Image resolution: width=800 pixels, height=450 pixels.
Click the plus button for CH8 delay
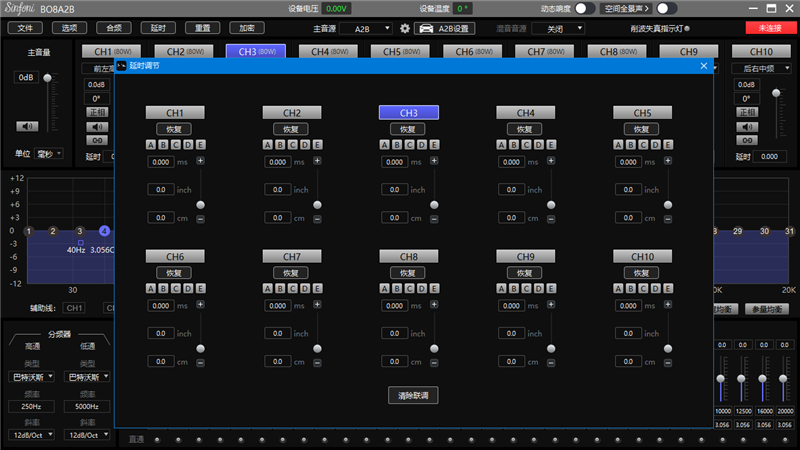click(x=434, y=305)
